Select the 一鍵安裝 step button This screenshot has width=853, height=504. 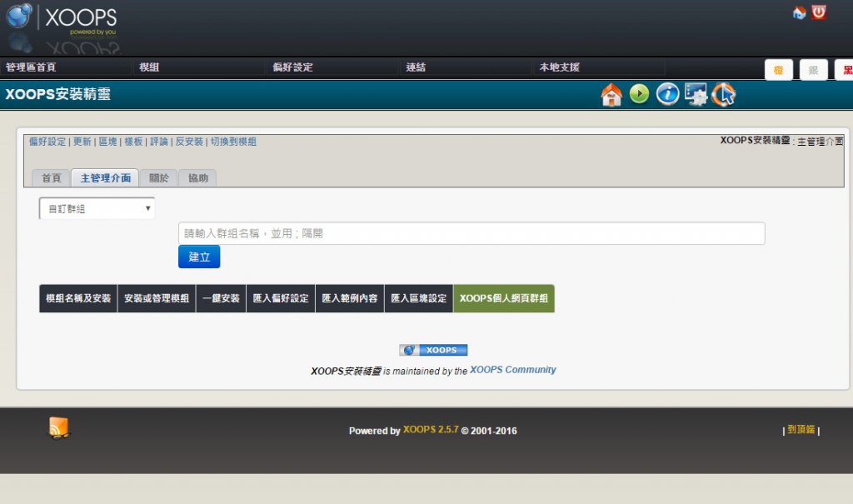tap(221, 298)
